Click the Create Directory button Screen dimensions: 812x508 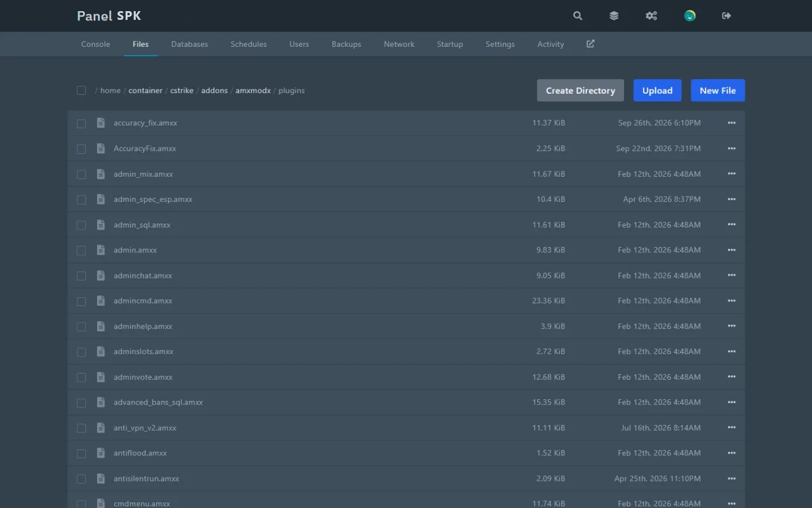[580, 91]
